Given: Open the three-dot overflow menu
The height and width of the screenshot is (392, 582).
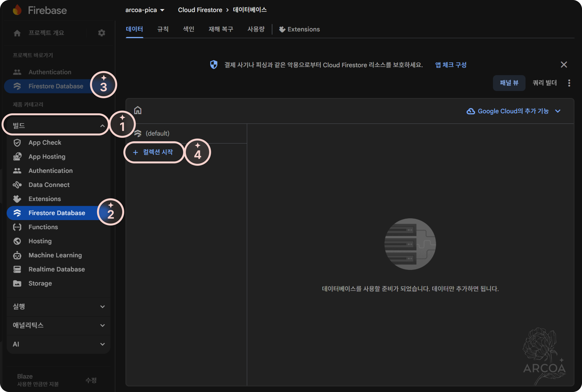Looking at the screenshot, I should 569,83.
